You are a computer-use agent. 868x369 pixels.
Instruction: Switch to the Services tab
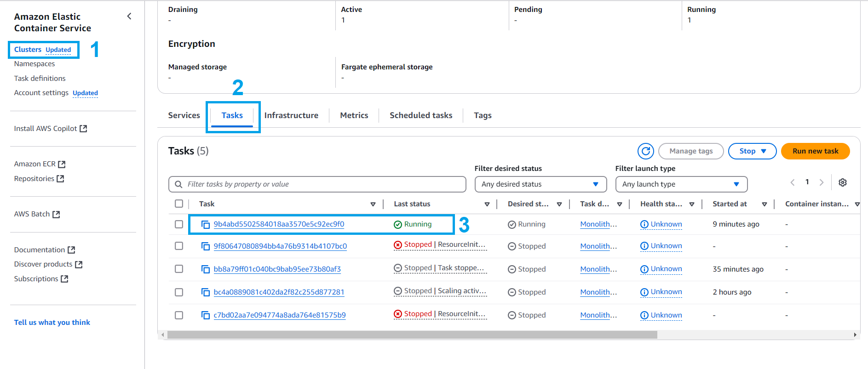184,115
